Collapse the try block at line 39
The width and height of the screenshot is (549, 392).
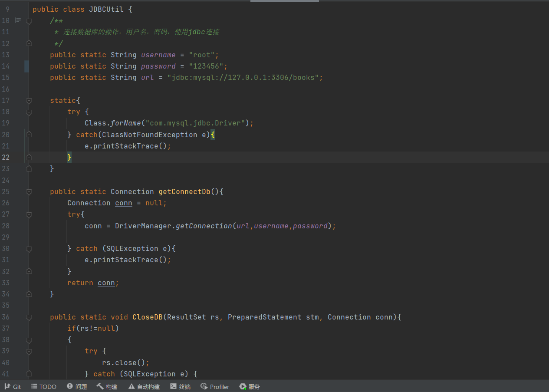tap(29, 351)
